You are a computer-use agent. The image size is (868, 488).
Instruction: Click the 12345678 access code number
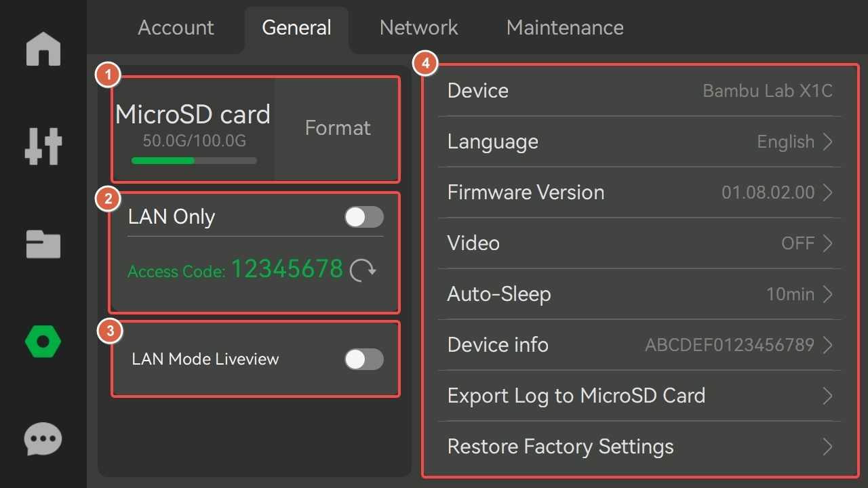click(x=288, y=269)
